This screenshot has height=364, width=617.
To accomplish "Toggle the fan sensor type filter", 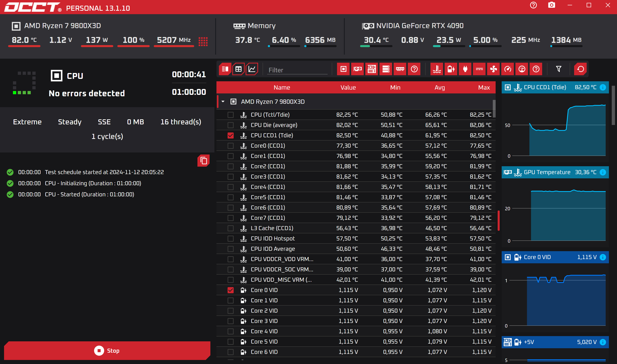I will (x=493, y=69).
